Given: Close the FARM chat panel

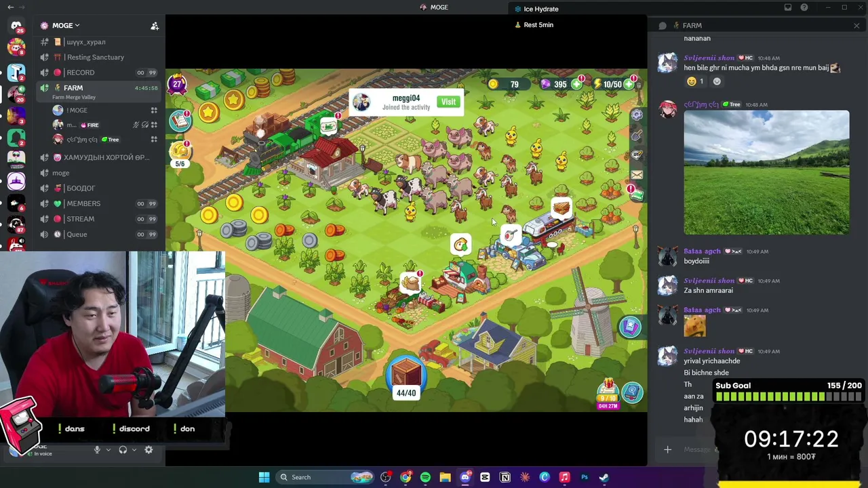Looking at the screenshot, I should tap(856, 26).
